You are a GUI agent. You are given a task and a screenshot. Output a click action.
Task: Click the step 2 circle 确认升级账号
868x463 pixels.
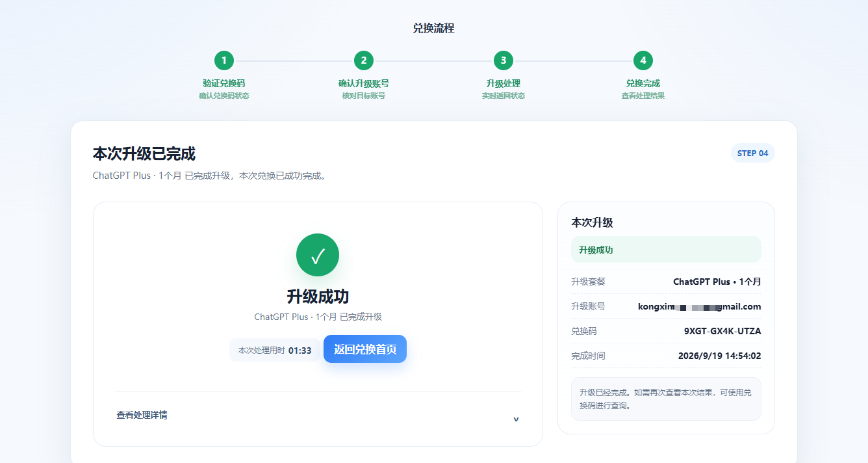click(364, 60)
